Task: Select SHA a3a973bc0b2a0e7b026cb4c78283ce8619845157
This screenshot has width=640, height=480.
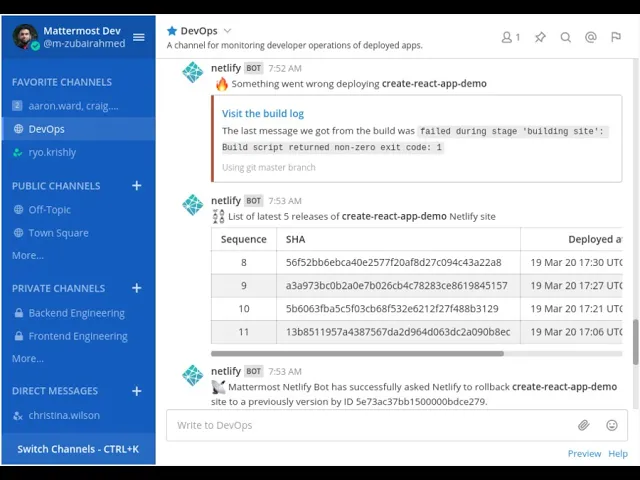Action: click(x=397, y=286)
